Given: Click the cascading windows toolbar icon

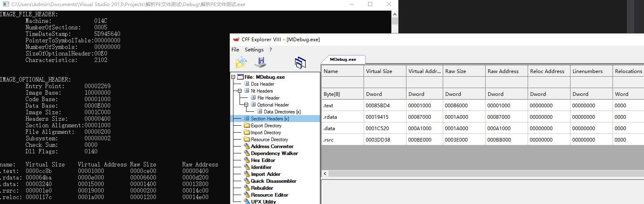Looking at the screenshot, I should [x=300, y=62].
